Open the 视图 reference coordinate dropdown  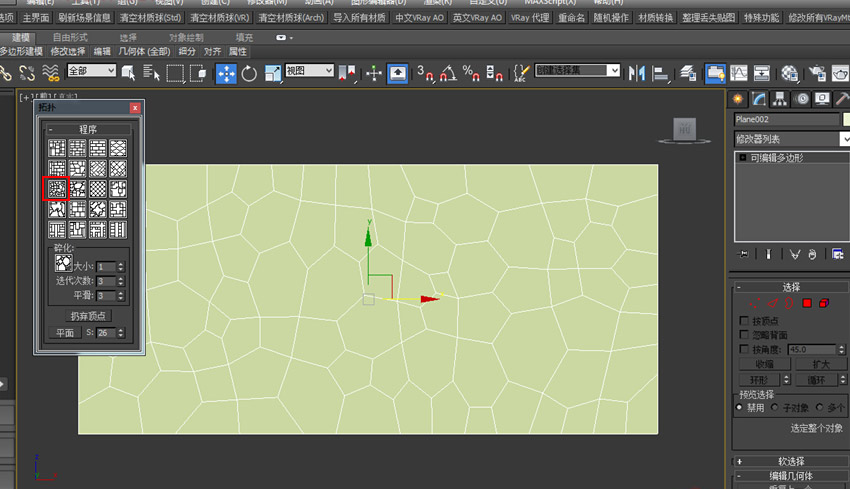[x=309, y=71]
